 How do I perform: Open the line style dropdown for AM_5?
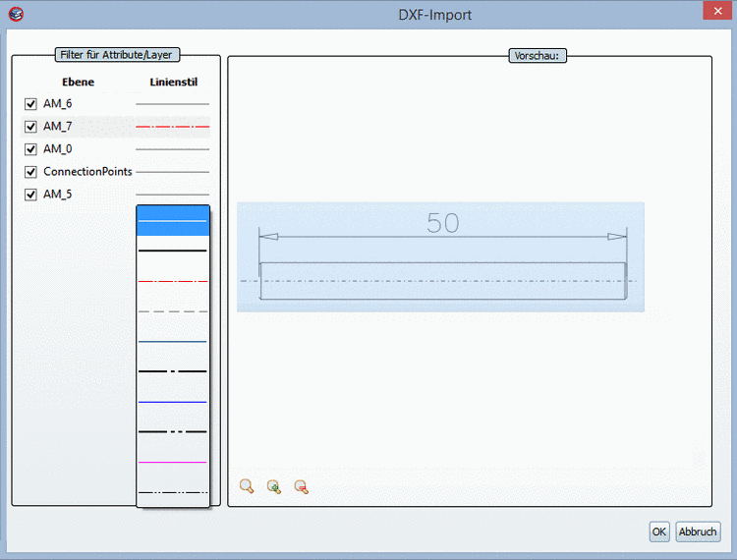pos(173,195)
